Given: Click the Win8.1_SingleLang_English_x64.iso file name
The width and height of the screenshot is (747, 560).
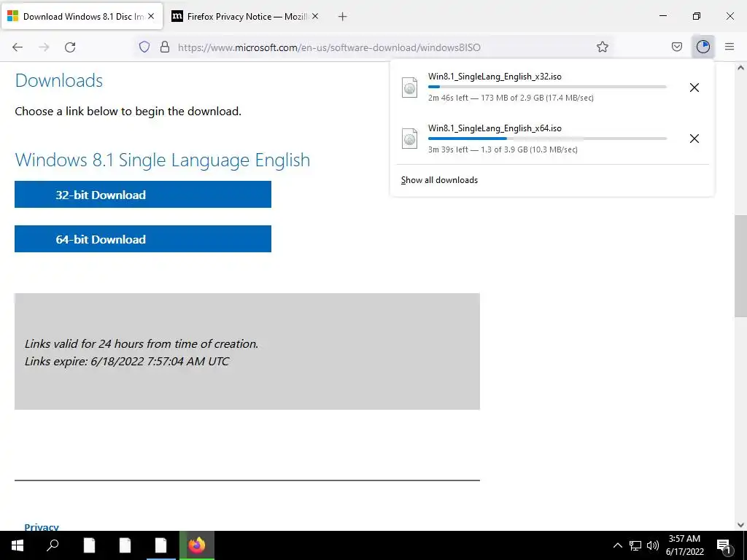Looking at the screenshot, I should 495,128.
